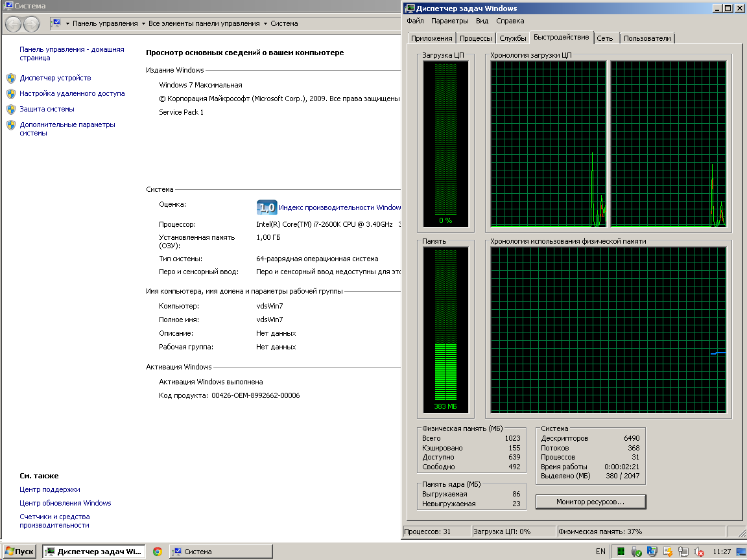
Task: Click the Монитор ресурсов button
Action: coord(590,502)
